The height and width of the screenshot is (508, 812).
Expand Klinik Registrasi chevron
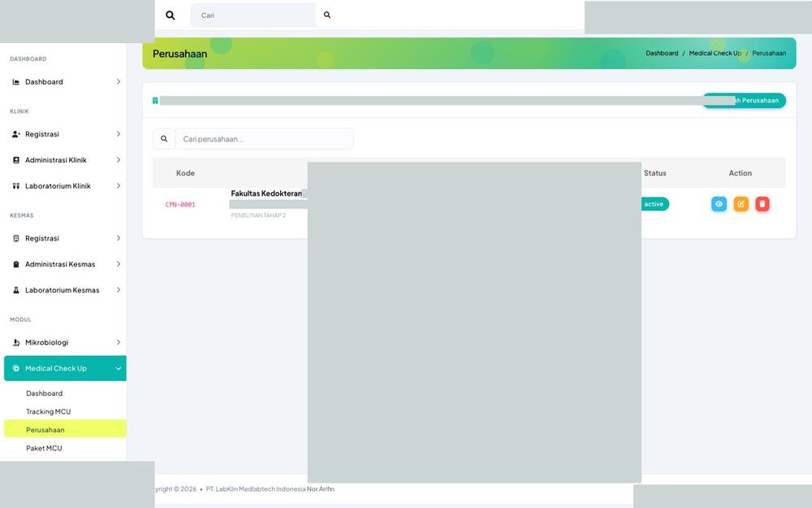coord(118,134)
